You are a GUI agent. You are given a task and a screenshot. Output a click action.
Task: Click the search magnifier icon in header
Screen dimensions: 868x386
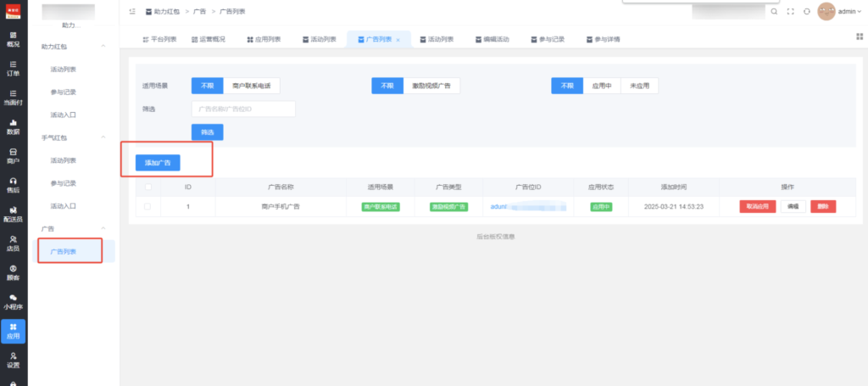[773, 12]
